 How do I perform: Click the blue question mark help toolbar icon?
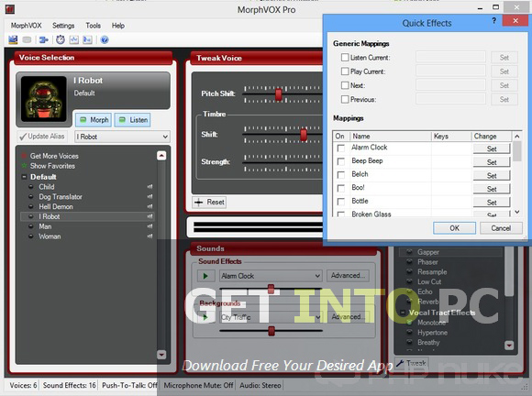pyautogui.click(x=105, y=39)
